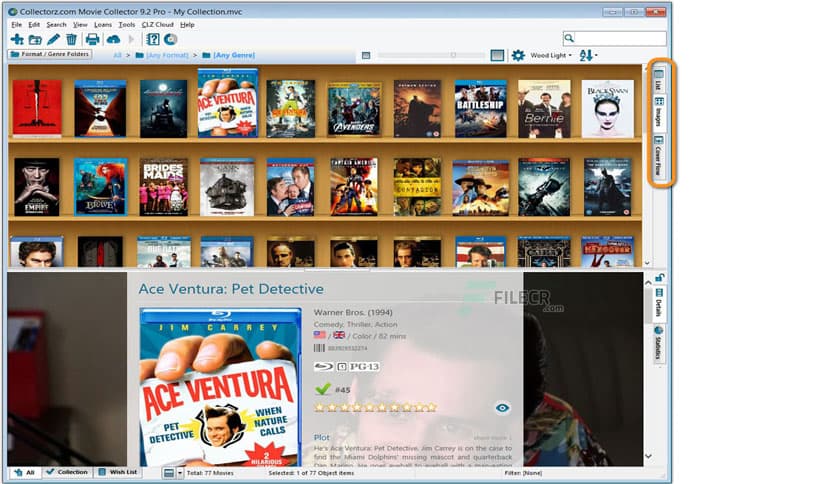Screen dimensions: 836x484
Task: Open layout dropdown arrow in status bar
Action: point(180,473)
